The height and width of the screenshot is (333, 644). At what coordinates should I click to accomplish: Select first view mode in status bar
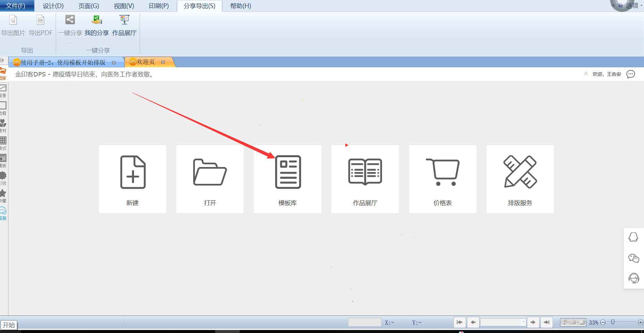(565, 322)
